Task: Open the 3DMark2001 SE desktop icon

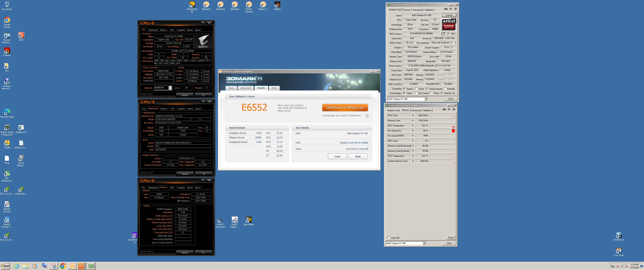Action: [192, 7]
